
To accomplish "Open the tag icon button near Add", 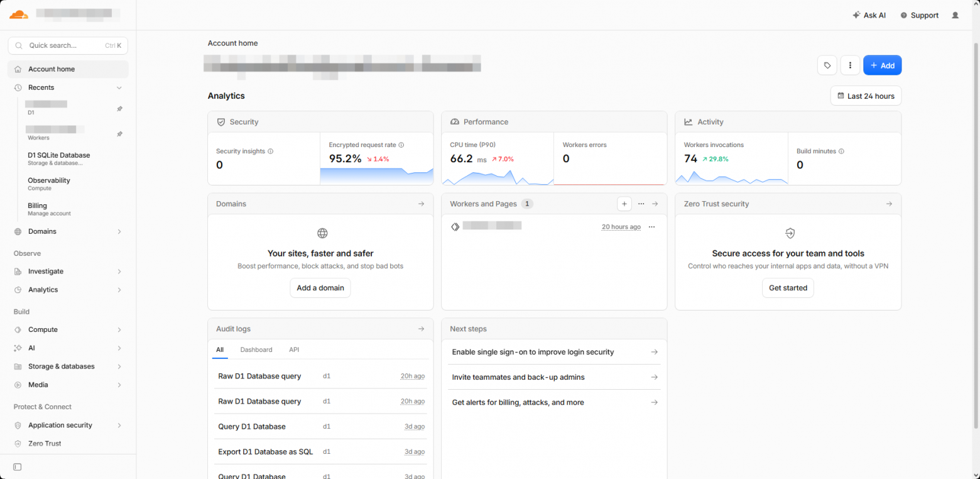I will tap(827, 65).
